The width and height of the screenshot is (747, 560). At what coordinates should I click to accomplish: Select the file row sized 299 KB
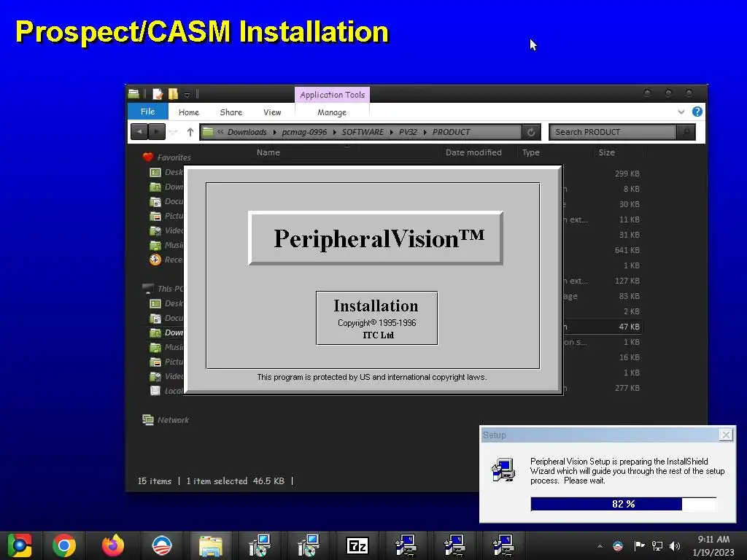tap(603, 174)
